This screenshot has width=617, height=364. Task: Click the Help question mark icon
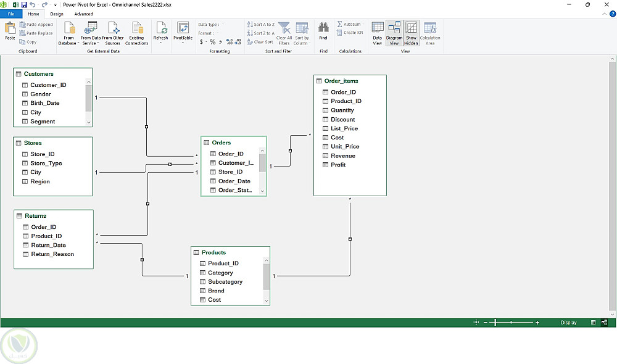[x=612, y=14]
